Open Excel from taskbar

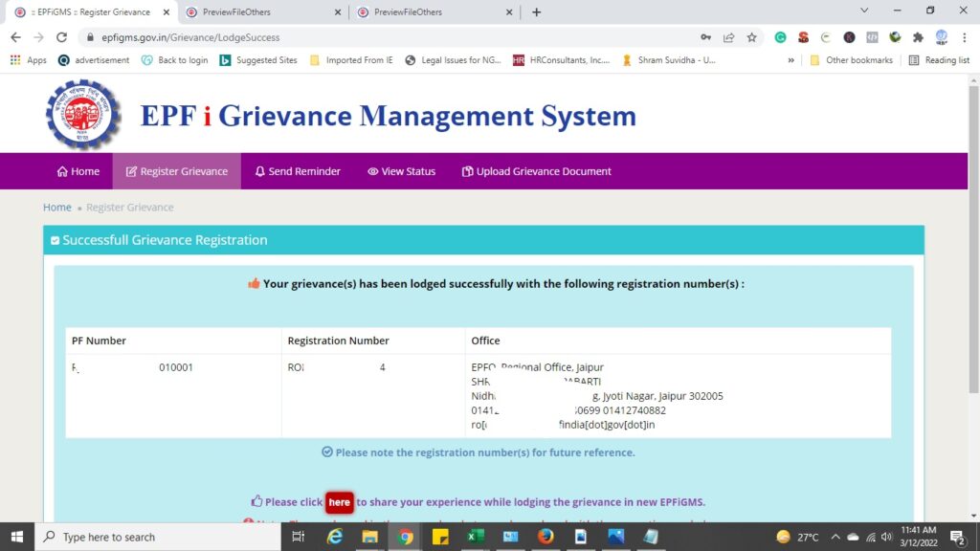coord(476,537)
